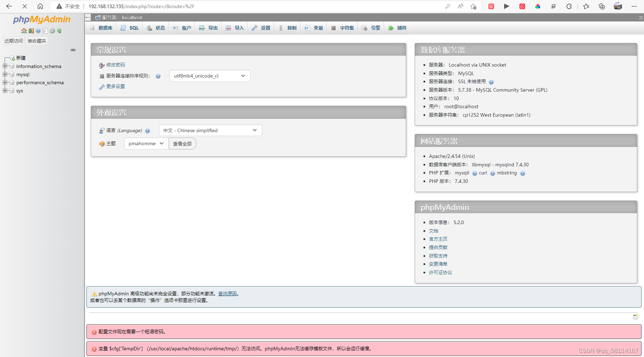Open browser extensions puzzle icon

click(569, 6)
